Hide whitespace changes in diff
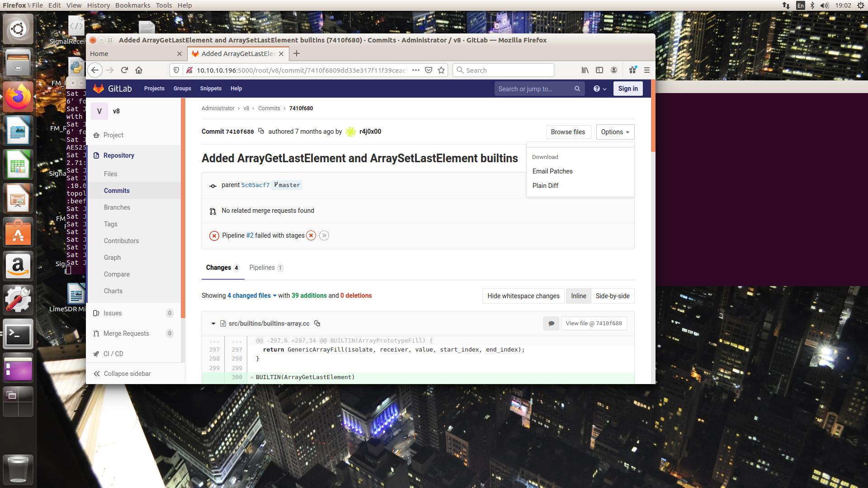868x488 pixels. [x=523, y=296]
